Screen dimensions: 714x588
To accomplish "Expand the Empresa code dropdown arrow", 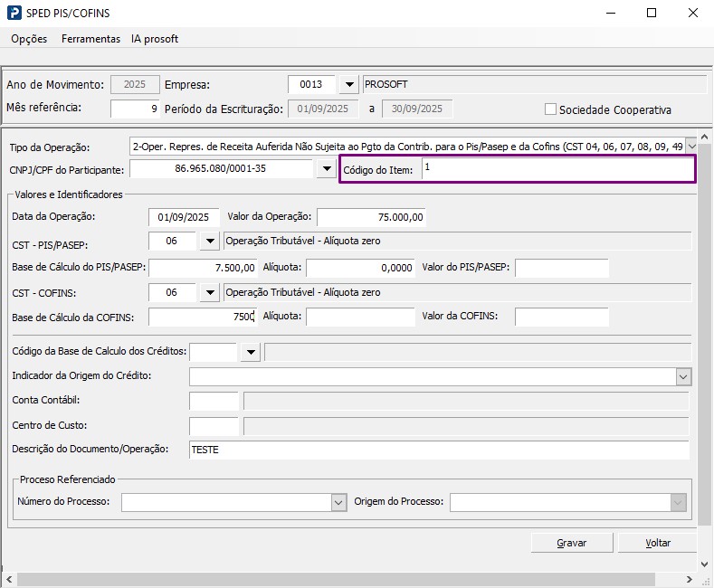I will pos(348,85).
